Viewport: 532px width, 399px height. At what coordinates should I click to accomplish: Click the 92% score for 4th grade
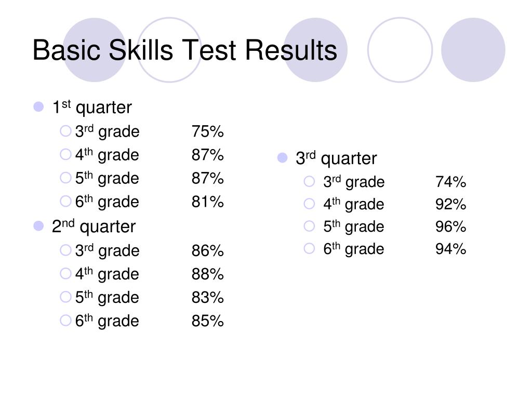[451, 204]
